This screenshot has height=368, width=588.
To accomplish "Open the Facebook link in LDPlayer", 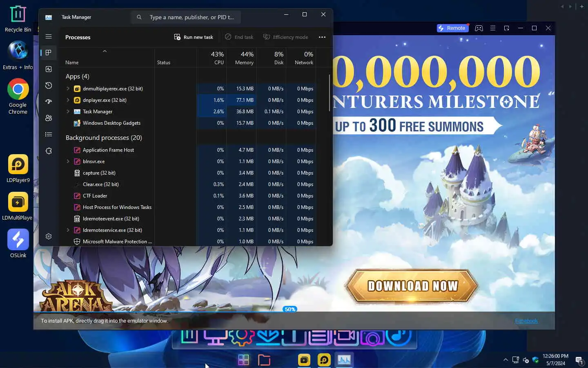I will click(526, 321).
